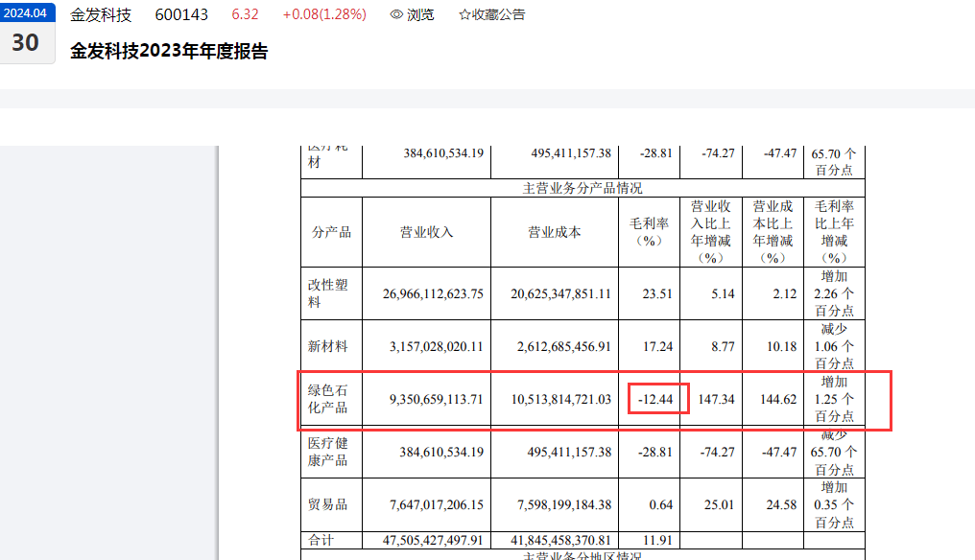Click the value 5.14 in the 改性塑料 row
The width and height of the screenshot is (975, 560).
[723, 294]
